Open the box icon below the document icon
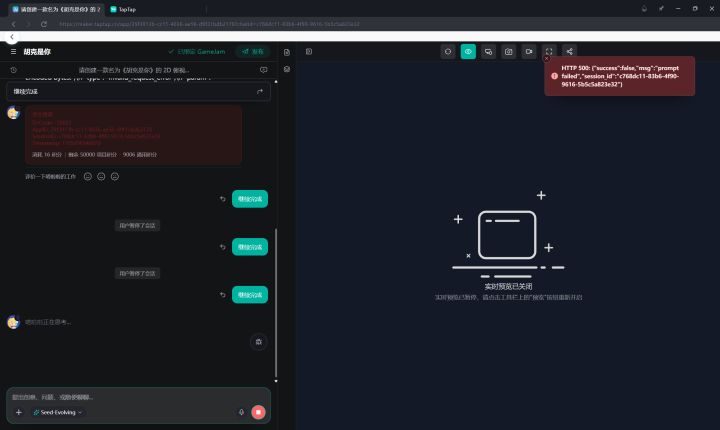The height and width of the screenshot is (430, 720). (287, 69)
